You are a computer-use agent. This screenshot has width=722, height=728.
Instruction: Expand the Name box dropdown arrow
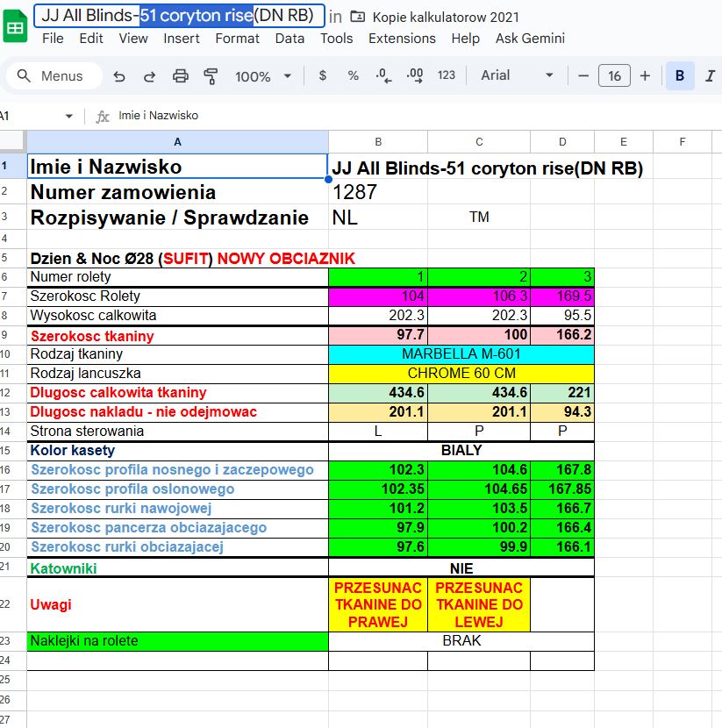[x=69, y=116]
